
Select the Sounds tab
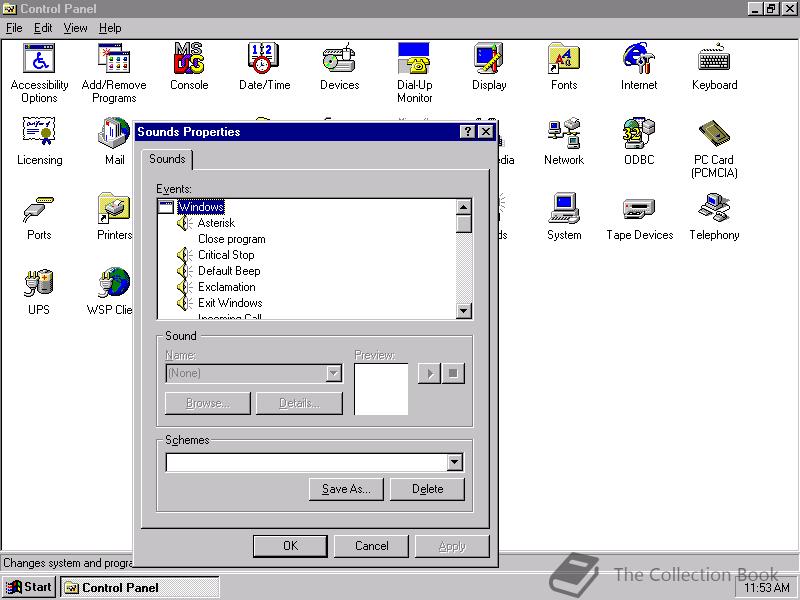167,159
